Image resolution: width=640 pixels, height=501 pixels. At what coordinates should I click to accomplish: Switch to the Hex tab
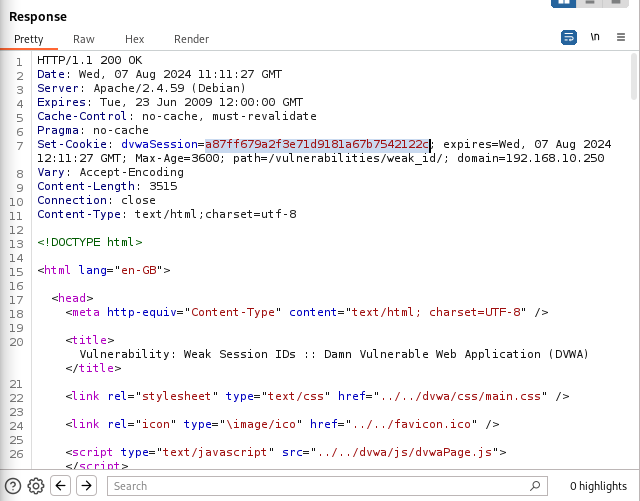tap(135, 39)
